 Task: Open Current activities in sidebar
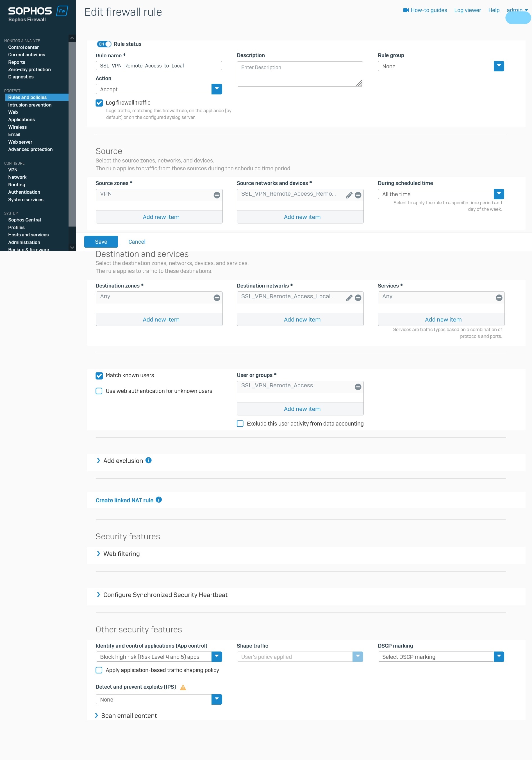point(26,55)
